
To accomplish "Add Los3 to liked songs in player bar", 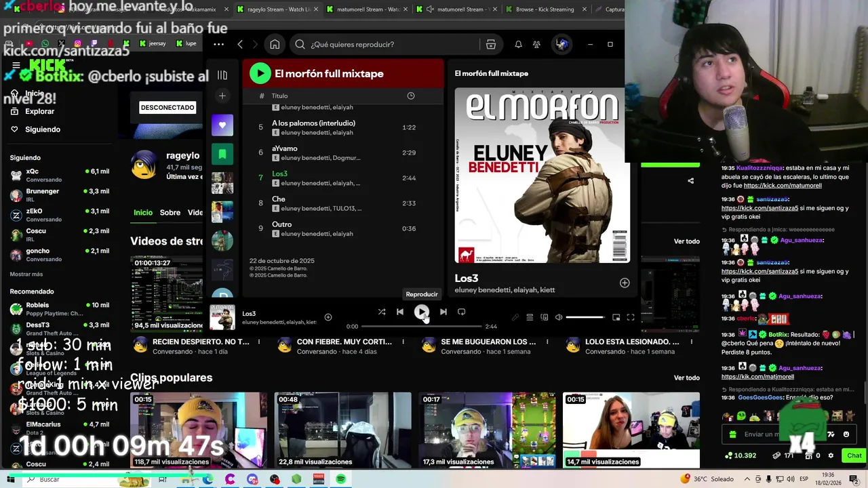I will click(328, 317).
